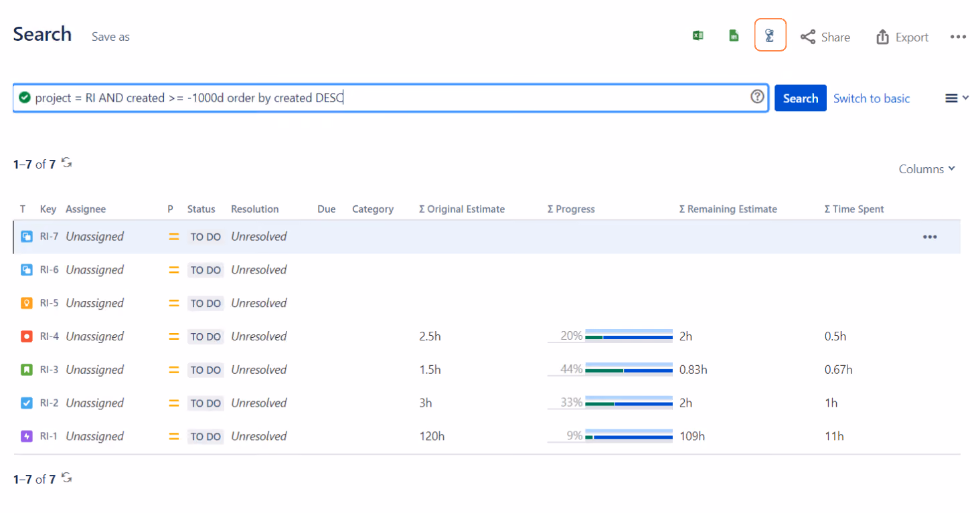Click the RI-1 epic issue type icon

click(x=27, y=436)
